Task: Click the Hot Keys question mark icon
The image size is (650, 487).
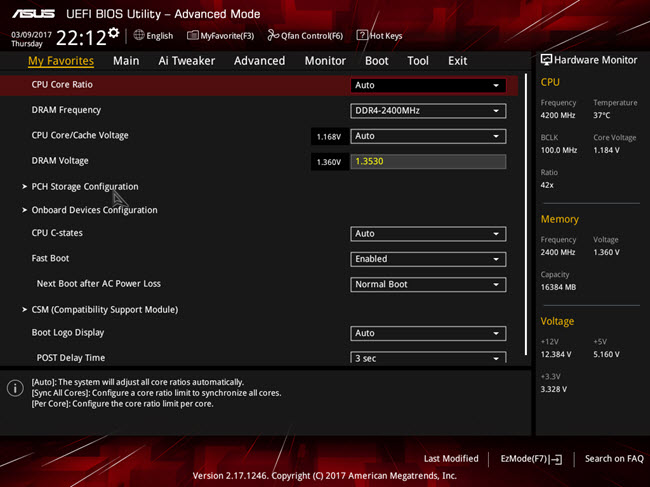Action: point(362,35)
